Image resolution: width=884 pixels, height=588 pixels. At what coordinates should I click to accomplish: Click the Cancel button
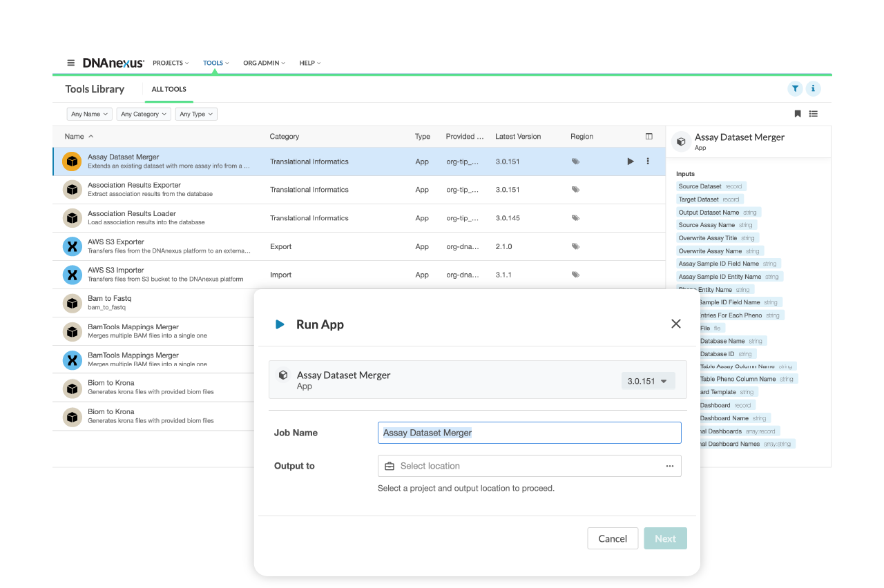613,538
